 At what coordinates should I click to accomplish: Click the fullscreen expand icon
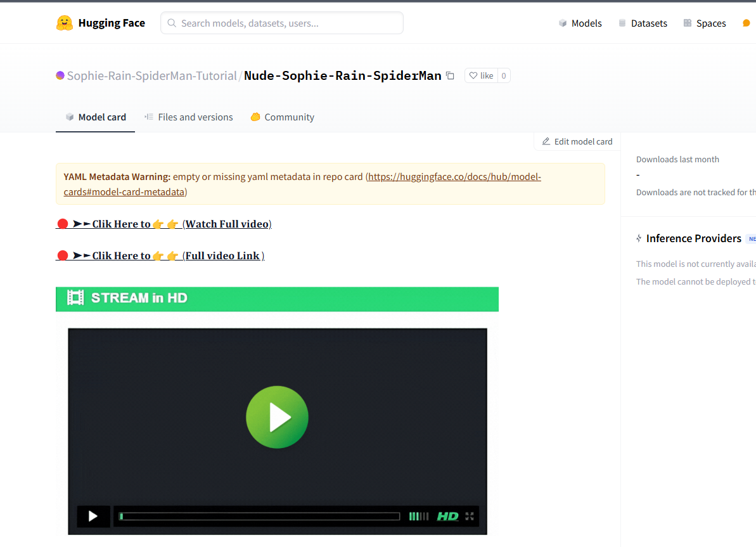click(x=470, y=517)
